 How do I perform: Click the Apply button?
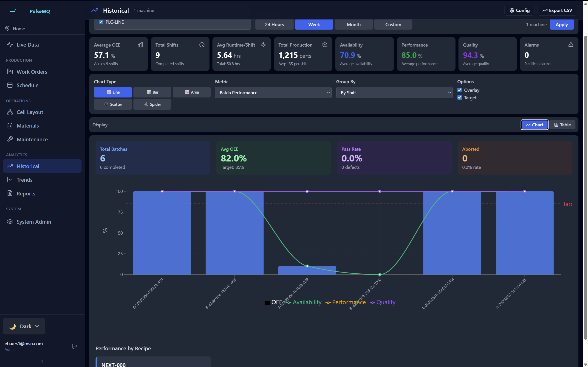tap(562, 24)
